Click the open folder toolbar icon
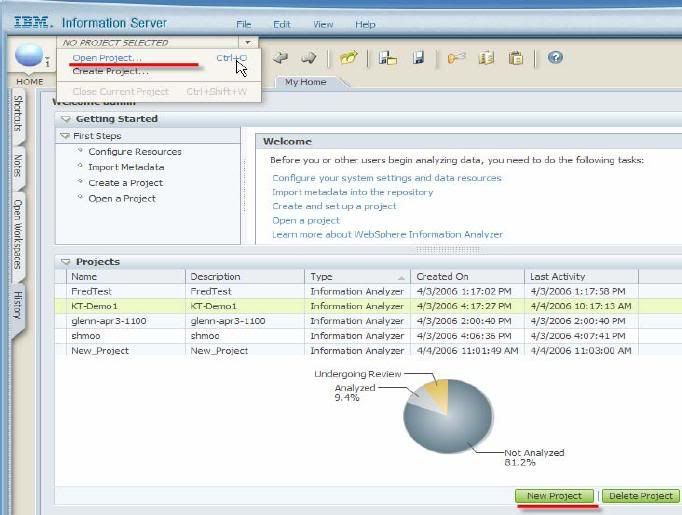The width and height of the screenshot is (682, 515). click(x=348, y=58)
